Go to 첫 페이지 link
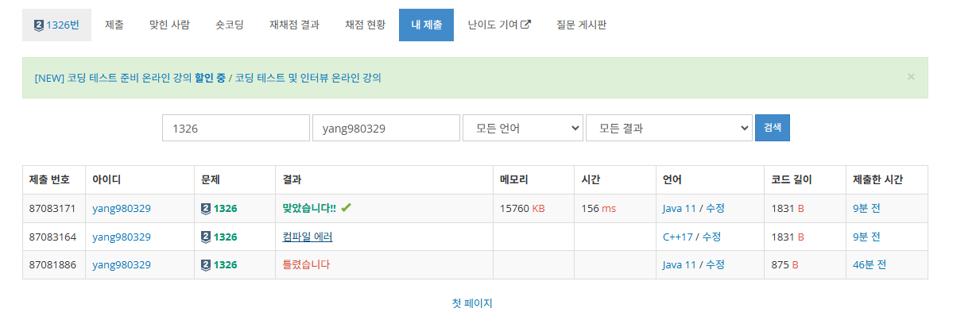980x312 pixels. coord(473,303)
